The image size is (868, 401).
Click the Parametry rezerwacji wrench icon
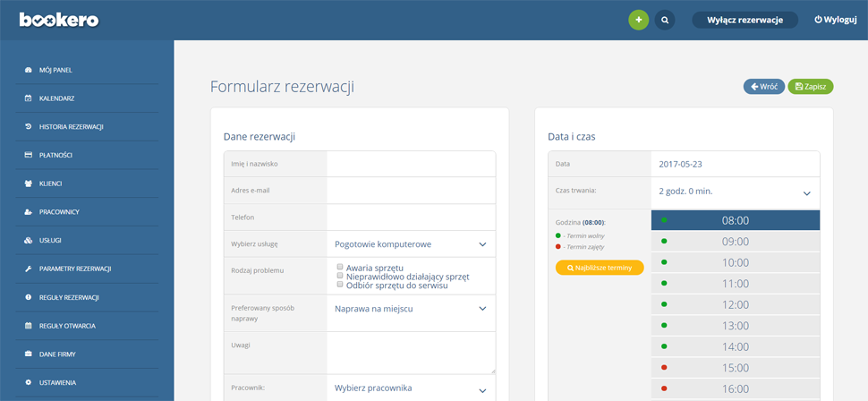point(29,269)
